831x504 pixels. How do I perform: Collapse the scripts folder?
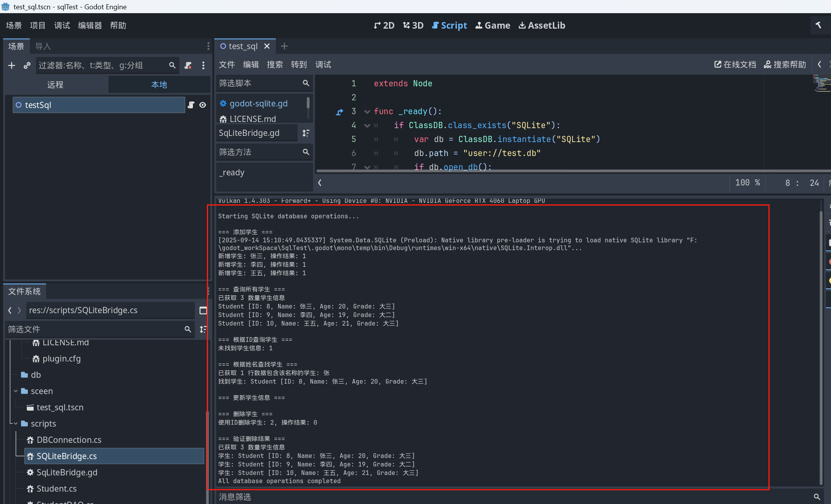15,424
